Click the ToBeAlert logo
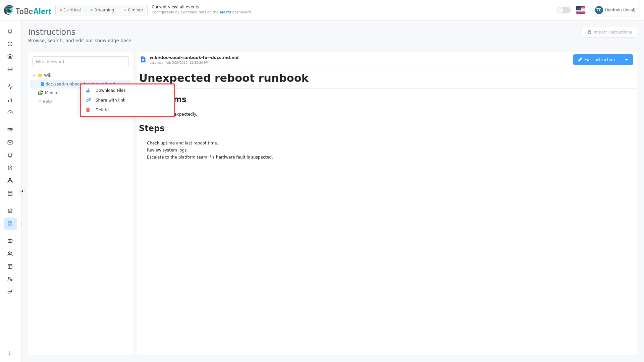The height and width of the screenshot is (362, 644). [x=28, y=10]
